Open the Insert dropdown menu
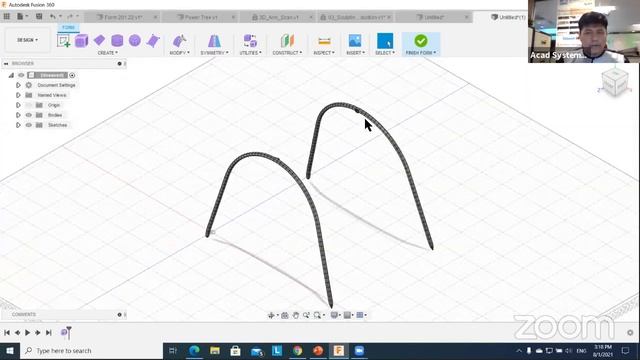 (x=356, y=53)
